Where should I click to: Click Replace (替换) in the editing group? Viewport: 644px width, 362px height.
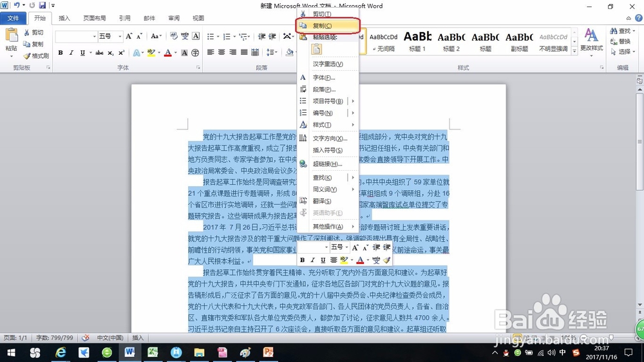click(x=620, y=41)
